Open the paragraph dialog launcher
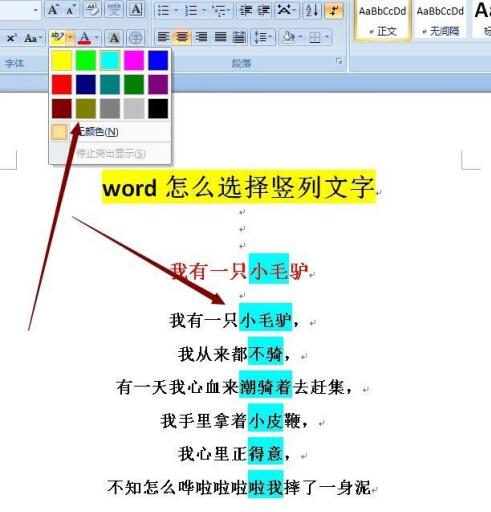The image size is (491, 512). pos(339,61)
